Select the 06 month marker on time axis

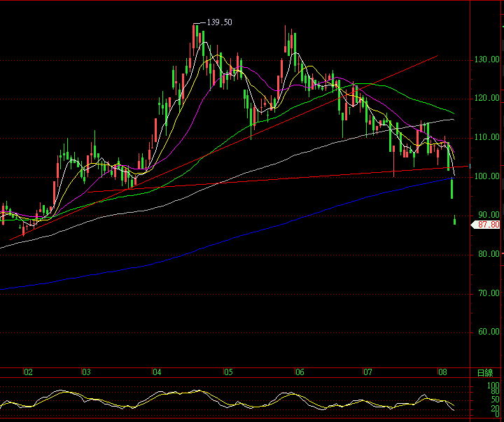[300, 372]
